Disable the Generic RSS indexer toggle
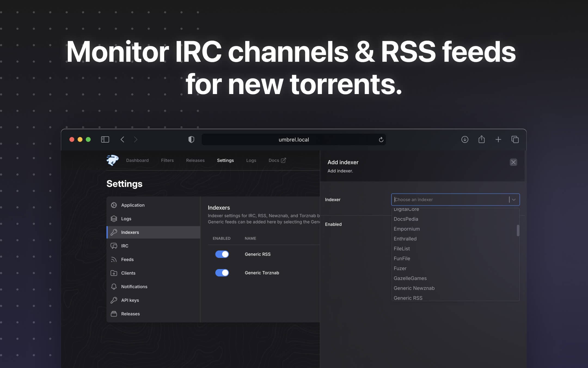This screenshot has height=368, width=588. pos(222,254)
